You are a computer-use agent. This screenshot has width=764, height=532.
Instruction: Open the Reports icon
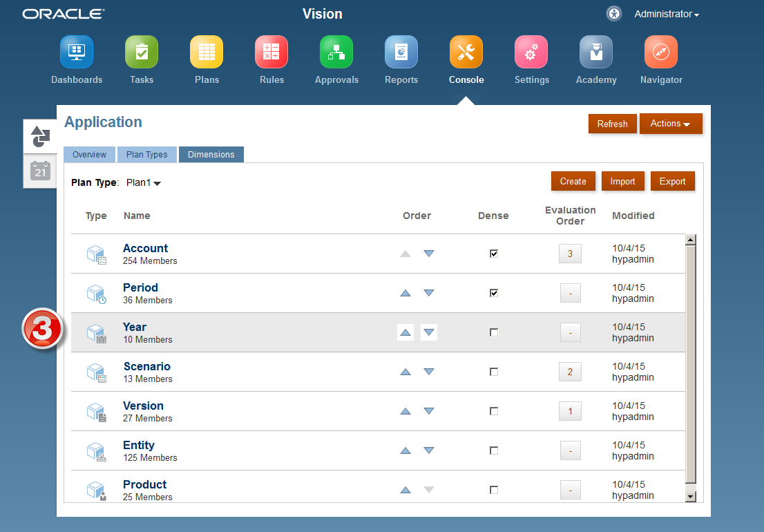[x=401, y=52]
